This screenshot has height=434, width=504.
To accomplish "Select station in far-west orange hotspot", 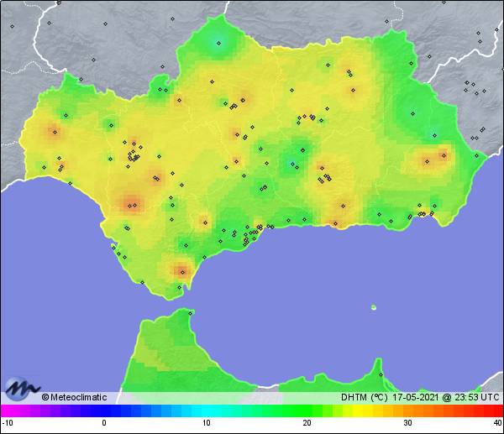I will coord(55,132).
